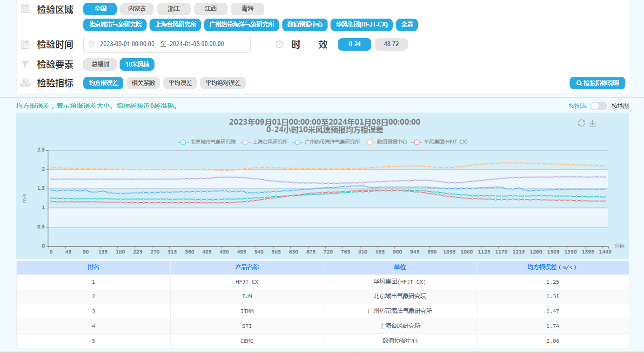The image size is (644, 353).
Task: Click the chart title 0-24小时10米风速预报均方根误差
Action: tap(324, 130)
